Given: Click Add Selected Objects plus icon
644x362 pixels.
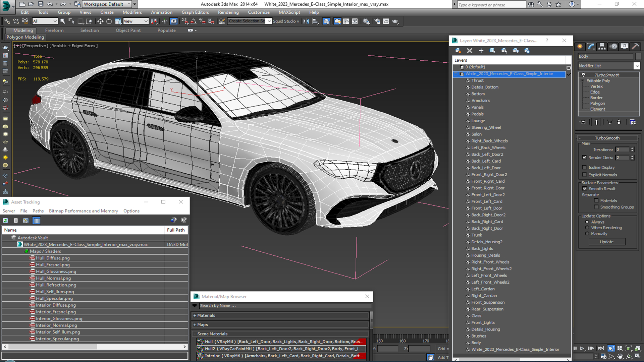Looking at the screenshot, I should [481, 51].
